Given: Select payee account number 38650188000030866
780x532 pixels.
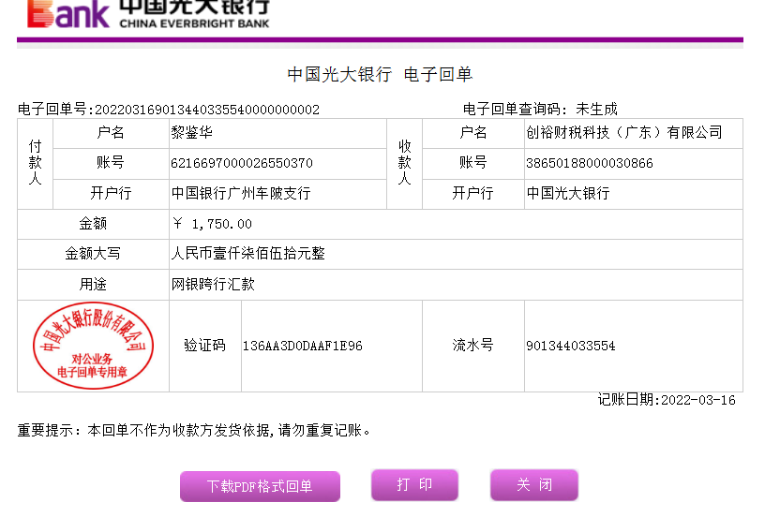Looking at the screenshot, I should pos(589,163).
